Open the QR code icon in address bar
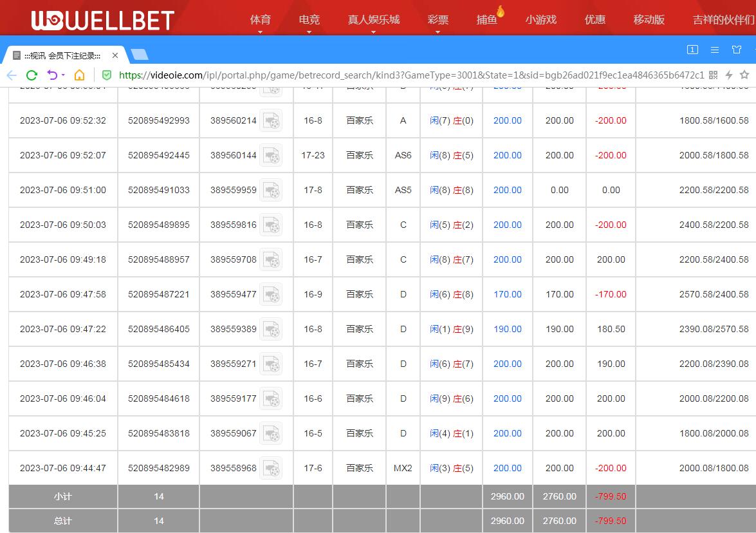 [714, 75]
